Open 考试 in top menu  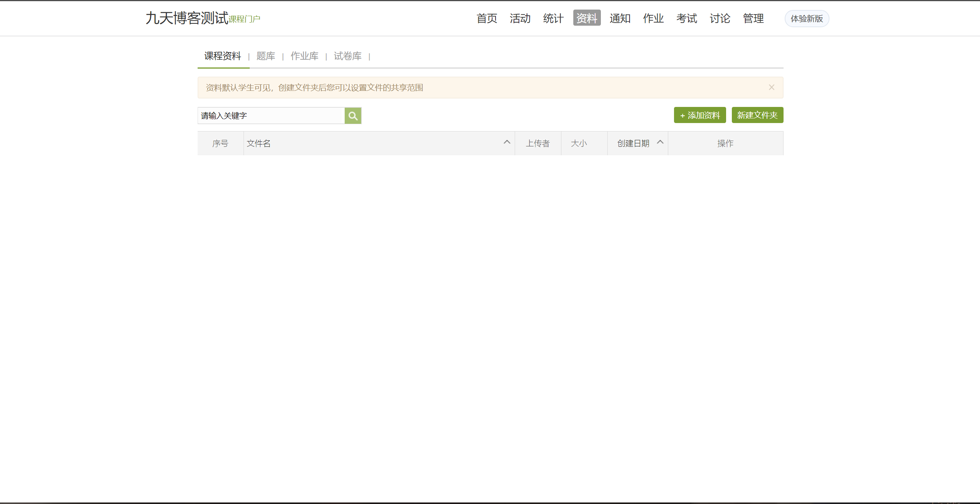coord(687,18)
